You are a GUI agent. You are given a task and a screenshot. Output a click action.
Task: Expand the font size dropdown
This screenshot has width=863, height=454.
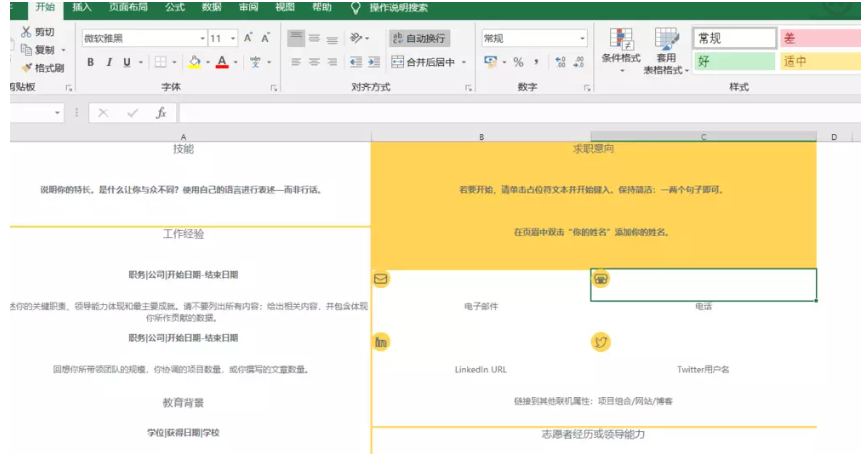point(232,38)
